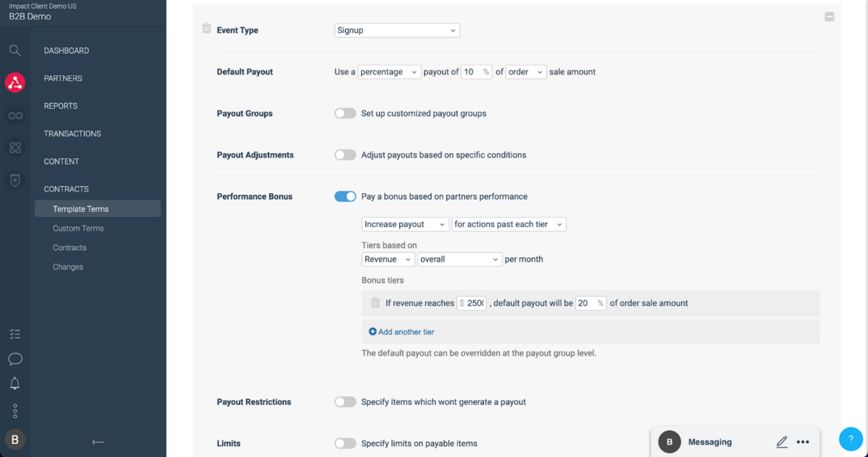Screen dimensions: 868x457
Task: Open the Changes page under Contracts
Action: coord(67,266)
